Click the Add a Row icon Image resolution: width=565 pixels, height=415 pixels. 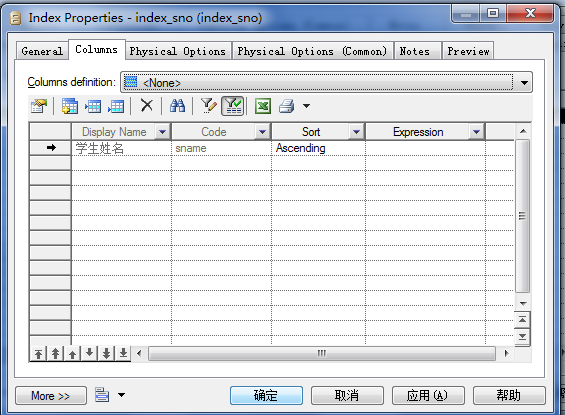[x=116, y=106]
